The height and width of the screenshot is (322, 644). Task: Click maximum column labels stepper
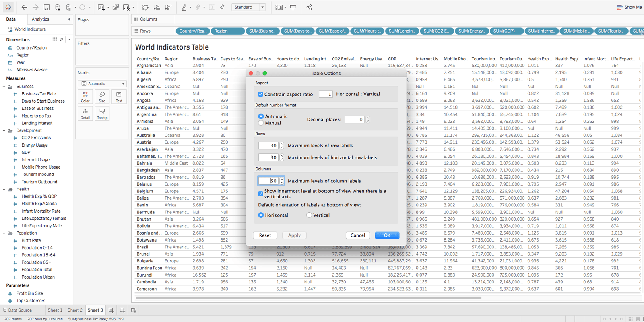pos(282,181)
